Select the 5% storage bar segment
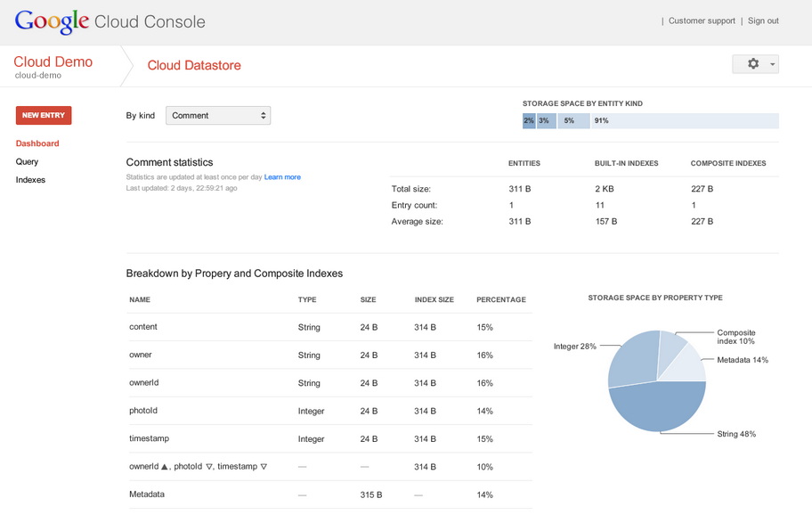Viewport: 812px width, 523px height. [x=573, y=121]
